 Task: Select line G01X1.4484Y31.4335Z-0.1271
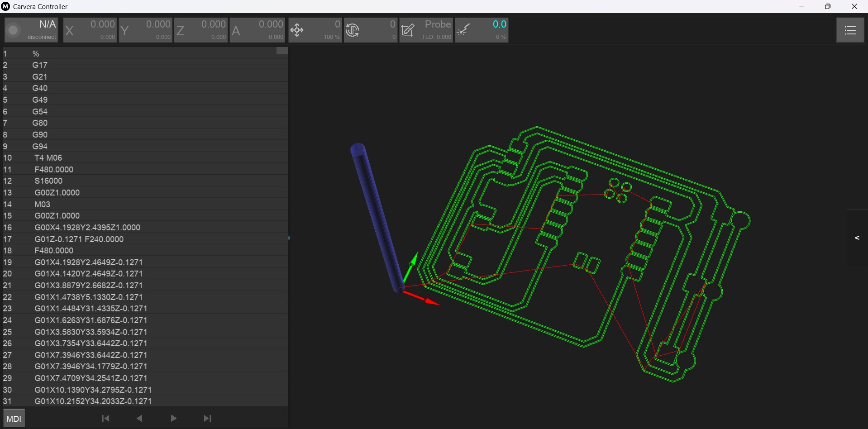click(x=145, y=308)
